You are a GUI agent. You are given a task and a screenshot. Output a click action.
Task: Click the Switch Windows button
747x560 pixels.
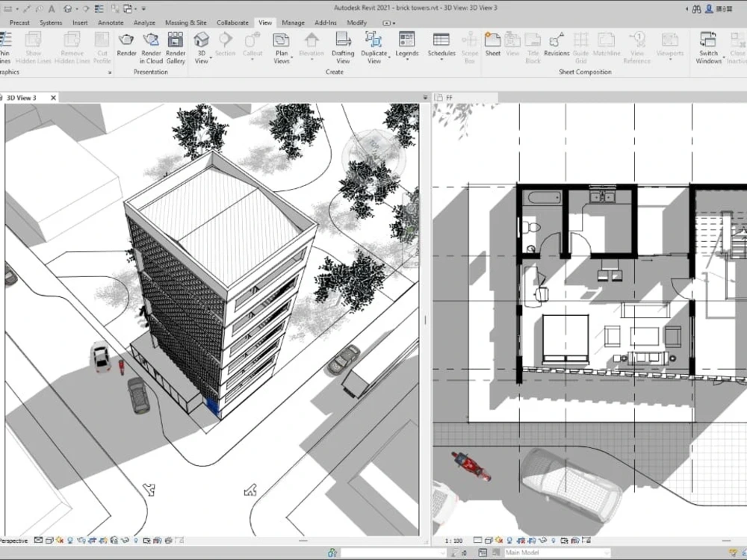pyautogui.click(x=707, y=46)
